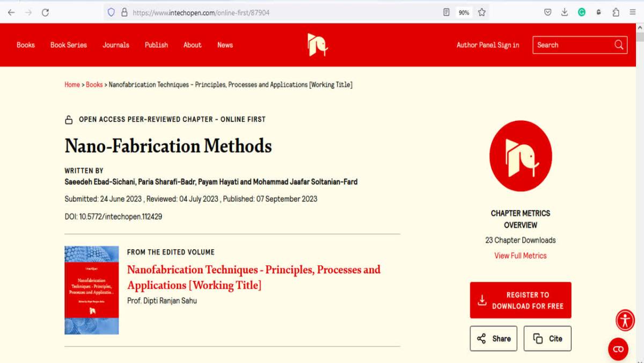Open the Firefox hamburger application menu
This screenshot has height=363, width=644.
pyautogui.click(x=633, y=12)
